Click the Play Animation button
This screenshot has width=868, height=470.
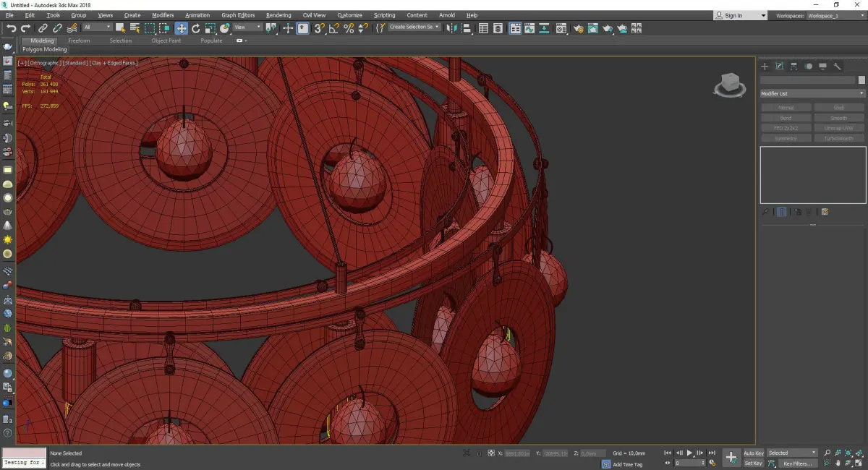point(689,453)
